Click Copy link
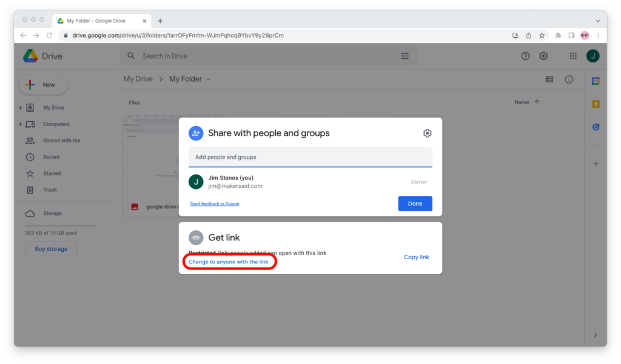The height and width of the screenshot is (364, 621). [416, 257]
